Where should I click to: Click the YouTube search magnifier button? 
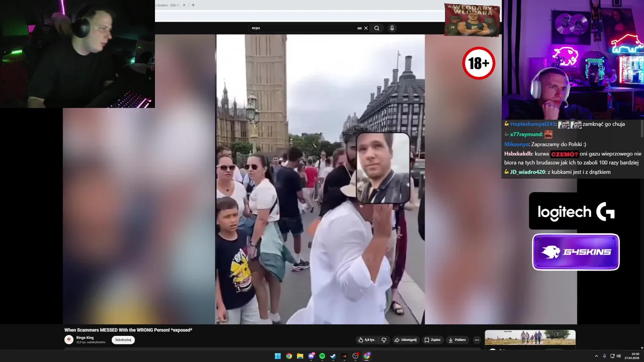click(377, 28)
